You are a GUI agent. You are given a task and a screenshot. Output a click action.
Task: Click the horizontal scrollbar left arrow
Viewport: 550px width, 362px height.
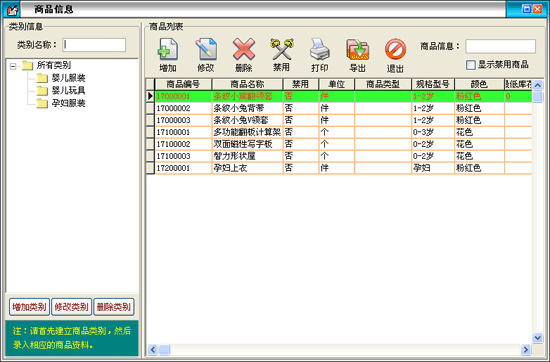[153, 349]
